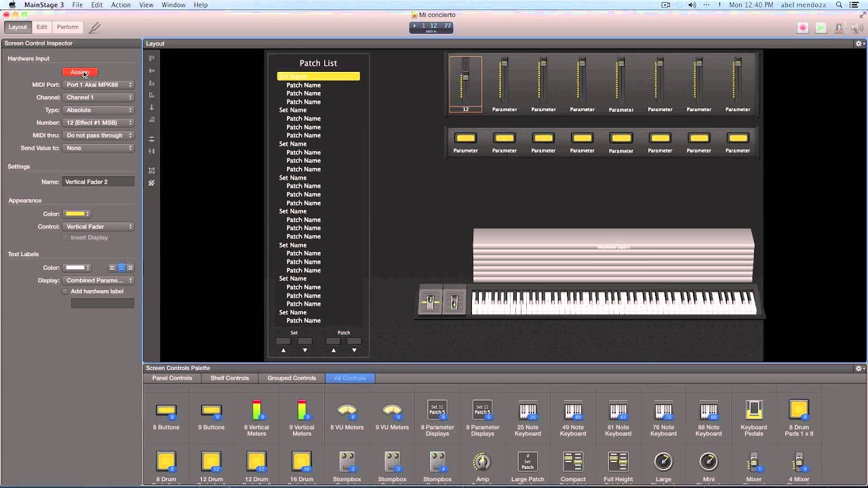Switch to Perform mode
The width and height of the screenshot is (868, 488).
[67, 27]
